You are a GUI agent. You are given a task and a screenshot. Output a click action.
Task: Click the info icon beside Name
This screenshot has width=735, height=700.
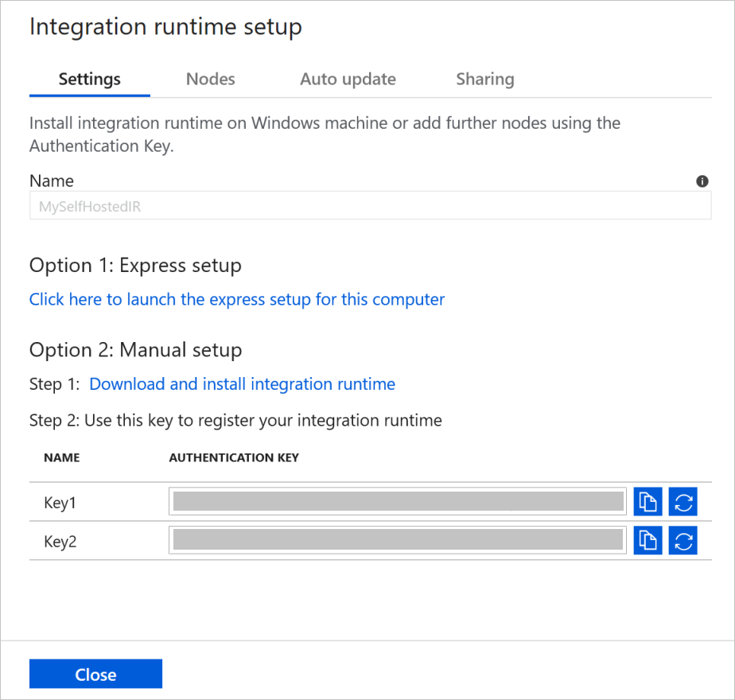pyautogui.click(x=702, y=181)
